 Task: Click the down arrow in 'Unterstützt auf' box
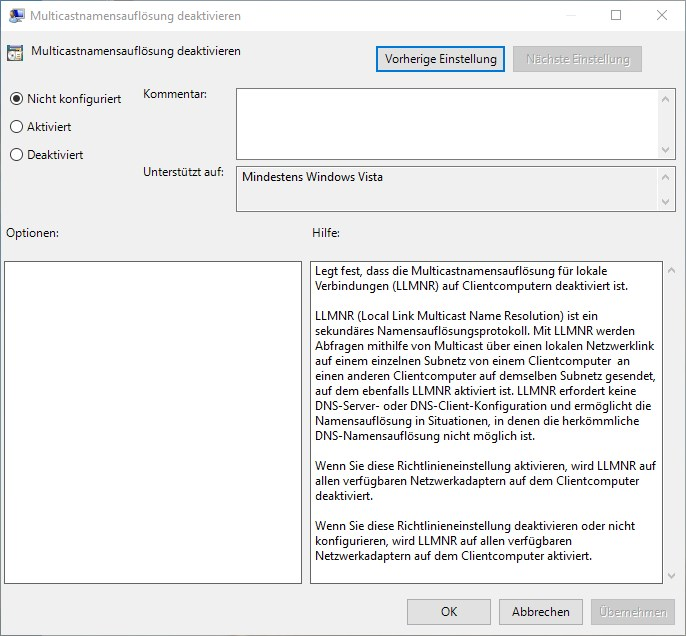(667, 202)
